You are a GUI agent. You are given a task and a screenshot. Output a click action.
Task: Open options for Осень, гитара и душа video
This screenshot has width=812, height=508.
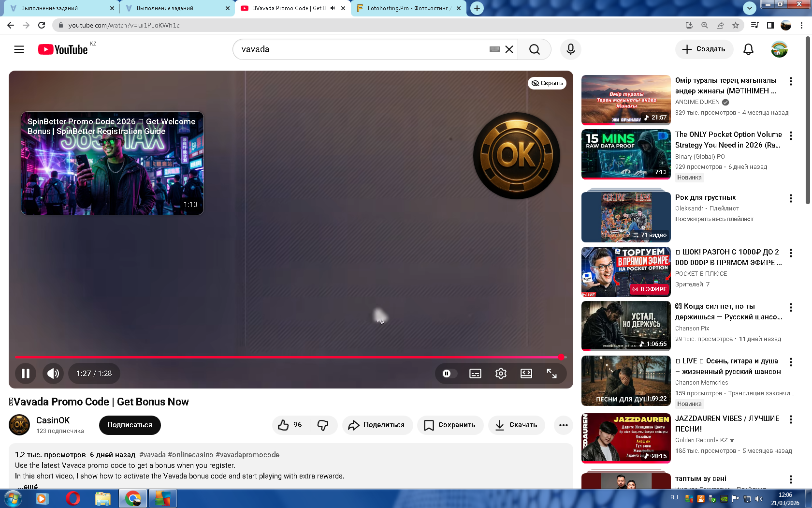click(791, 362)
